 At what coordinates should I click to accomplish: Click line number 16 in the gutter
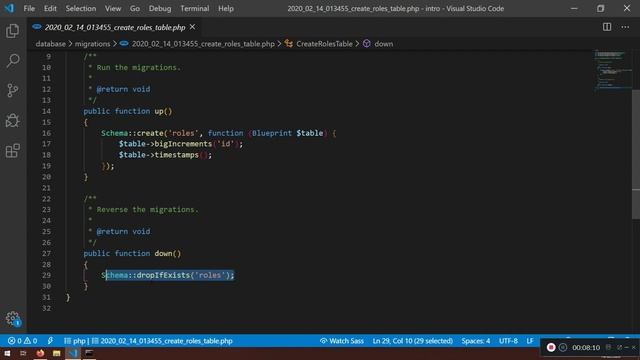pos(46,133)
